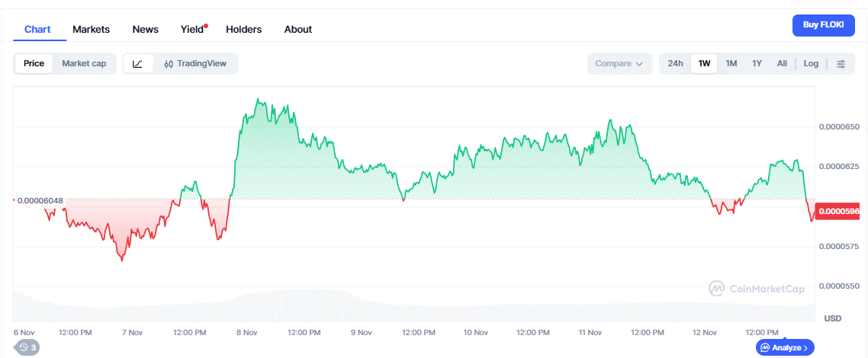Click the volume bars range area
This screenshot has height=358, width=868.
(412, 306)
